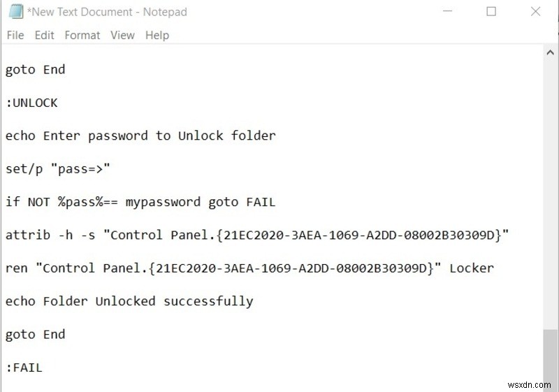Place cursor in the set/p "pass=>" line

(x=58, y=169)
